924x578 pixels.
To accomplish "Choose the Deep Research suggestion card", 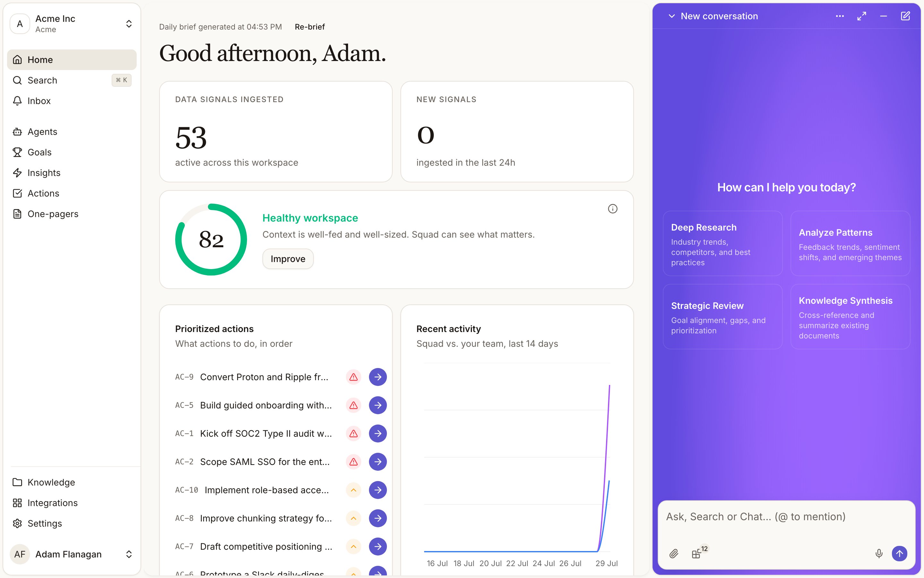I will pyautogui.click(x=723, y=243).
